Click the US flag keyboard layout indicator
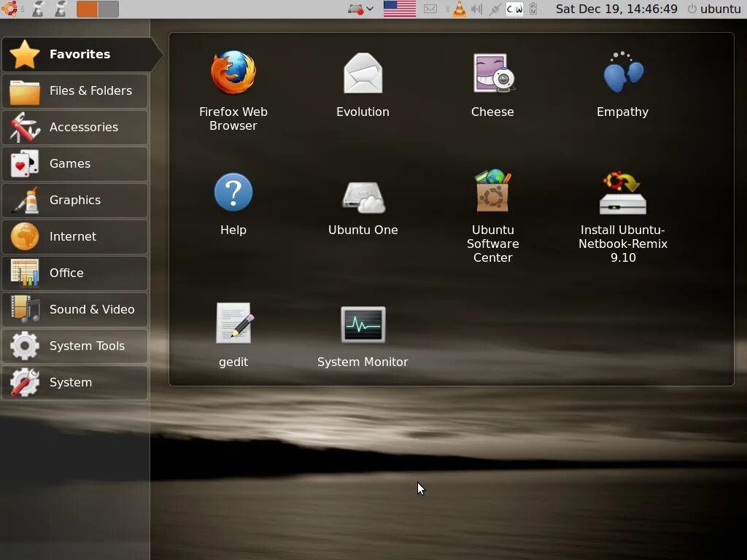The image size is (747, 560). point(399,9)
